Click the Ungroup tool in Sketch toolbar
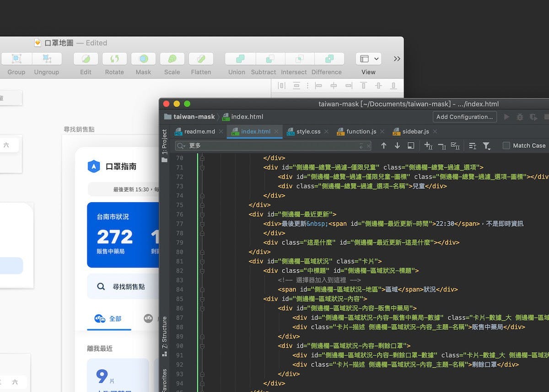 (47, 59)
